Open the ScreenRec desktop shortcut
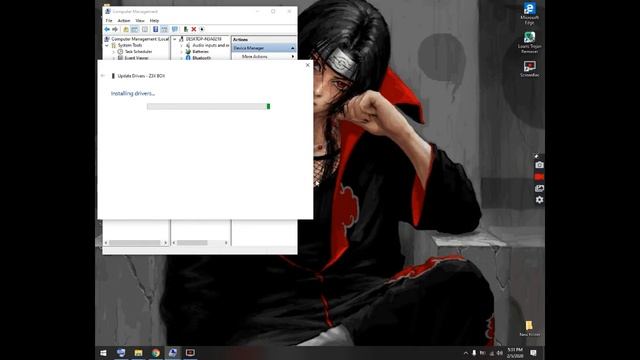The width and height of the screenshot is (640, 360). [530, 69]
